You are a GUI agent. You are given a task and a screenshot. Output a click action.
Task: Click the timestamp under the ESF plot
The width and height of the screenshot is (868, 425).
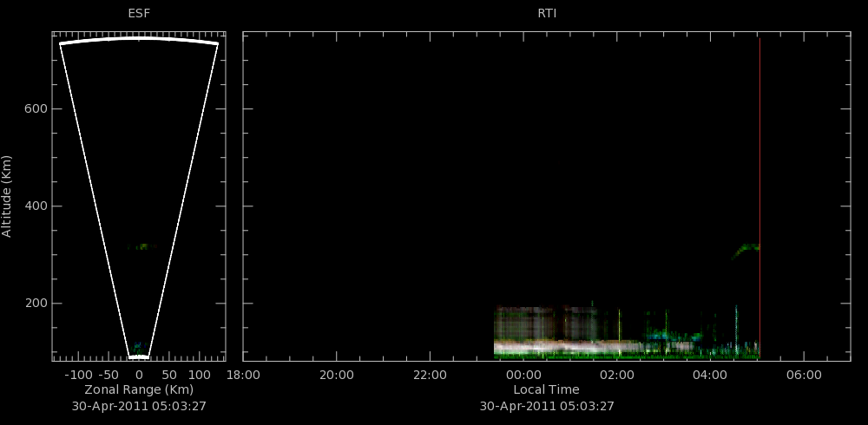pos(139,406)
